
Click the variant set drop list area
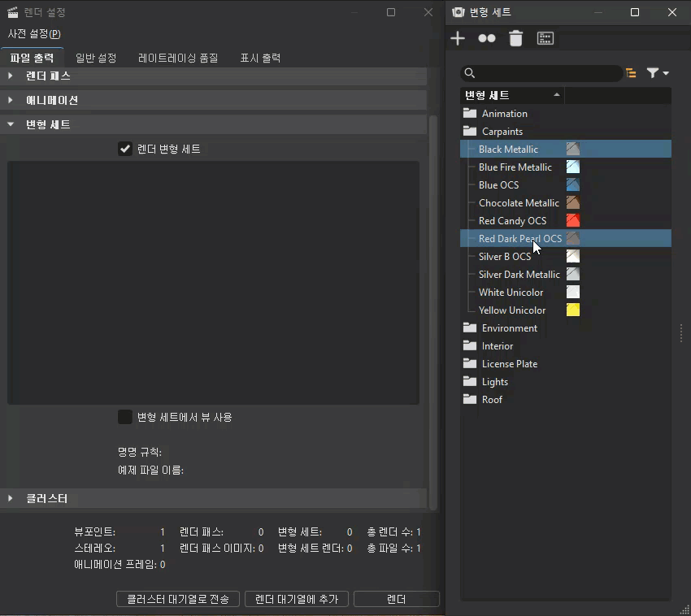click(x=213, y=283)
